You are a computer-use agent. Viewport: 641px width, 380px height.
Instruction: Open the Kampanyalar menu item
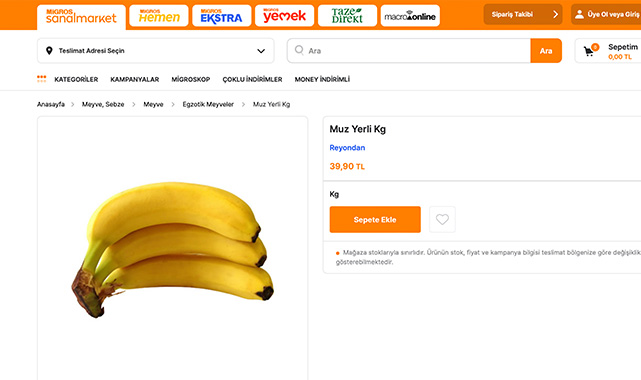click(134, 79)
